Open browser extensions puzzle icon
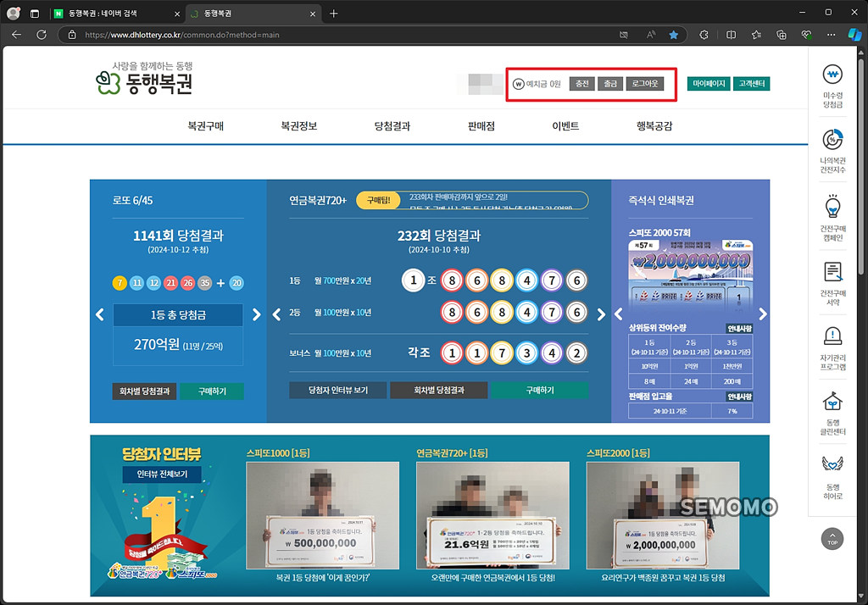This screenshot has width=868, height=605. point(704,35)
